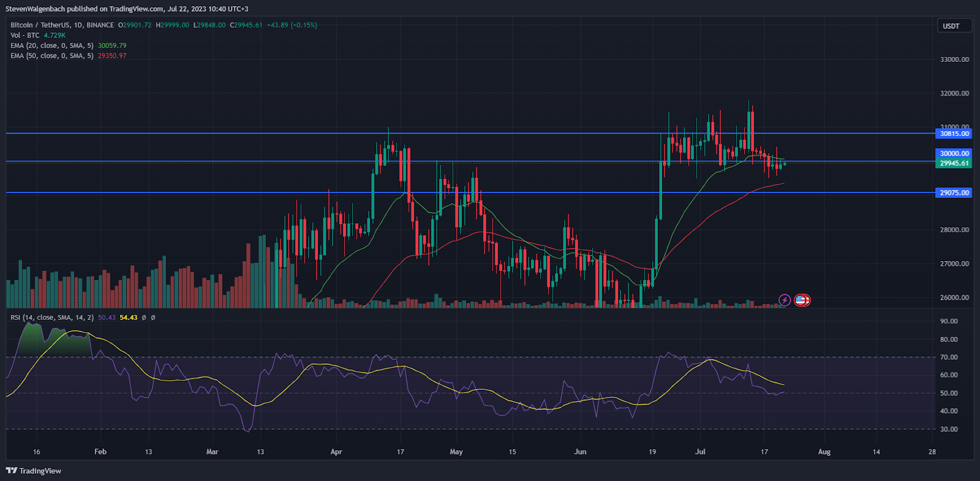
Task: Click the Apr label on the time axis
Action: point(336,452)
